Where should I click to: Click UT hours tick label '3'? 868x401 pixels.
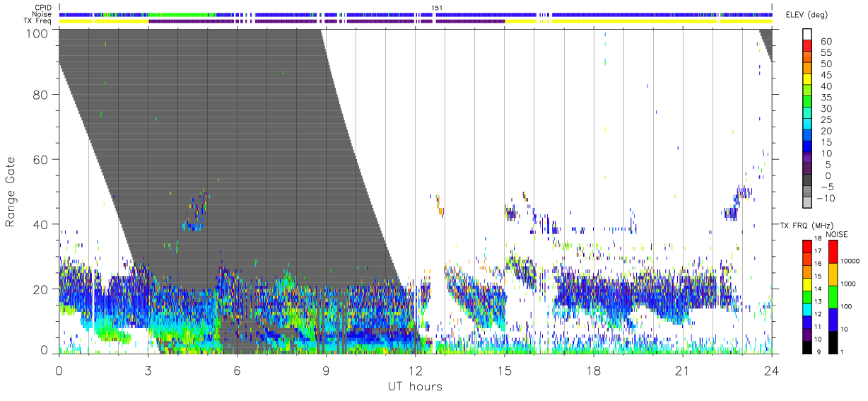148,371
